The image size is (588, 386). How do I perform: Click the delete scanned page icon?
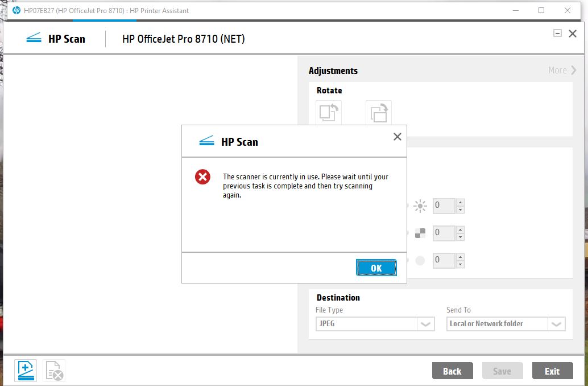(x=54, y=371)
